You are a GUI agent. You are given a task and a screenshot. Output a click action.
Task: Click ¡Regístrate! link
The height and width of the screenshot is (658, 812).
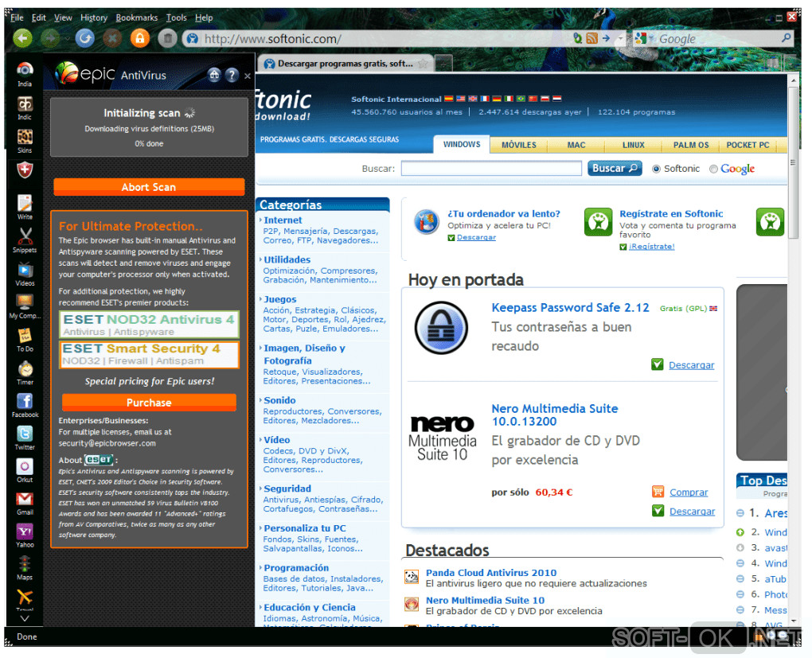click(651, 247)
